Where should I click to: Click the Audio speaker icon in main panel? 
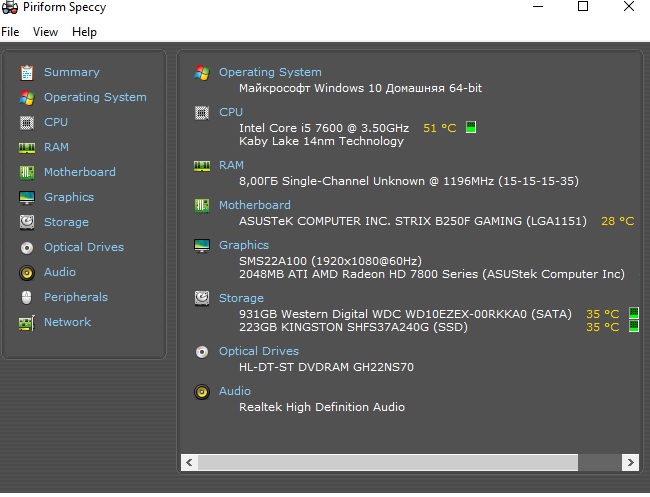click(x=202, y=392)
